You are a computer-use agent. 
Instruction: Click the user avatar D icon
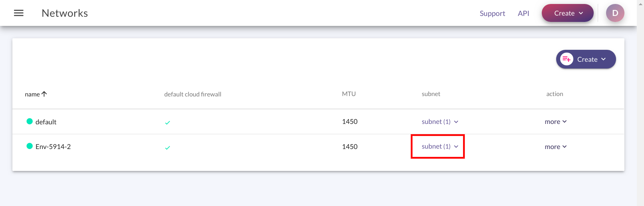tap(615, 13)
